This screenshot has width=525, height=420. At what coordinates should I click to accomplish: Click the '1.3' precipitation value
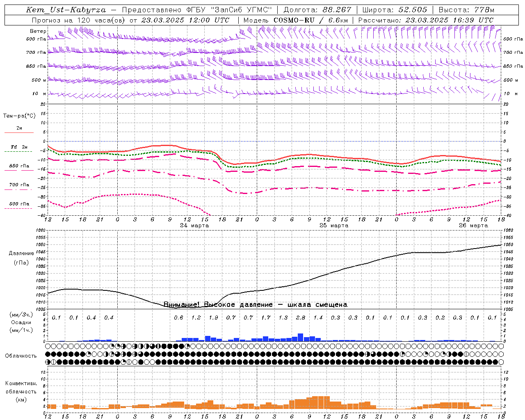(283, 318)
